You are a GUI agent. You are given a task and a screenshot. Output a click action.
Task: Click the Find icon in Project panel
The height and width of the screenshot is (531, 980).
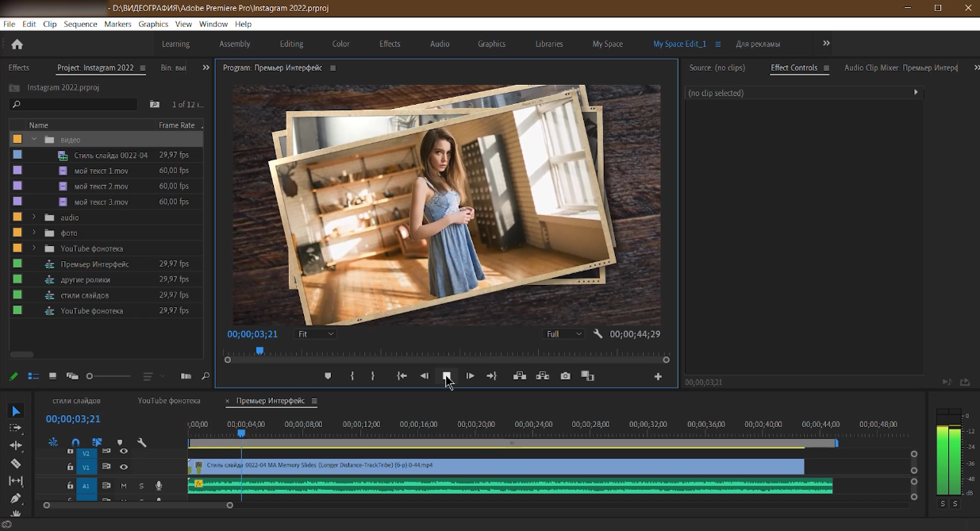205,376
